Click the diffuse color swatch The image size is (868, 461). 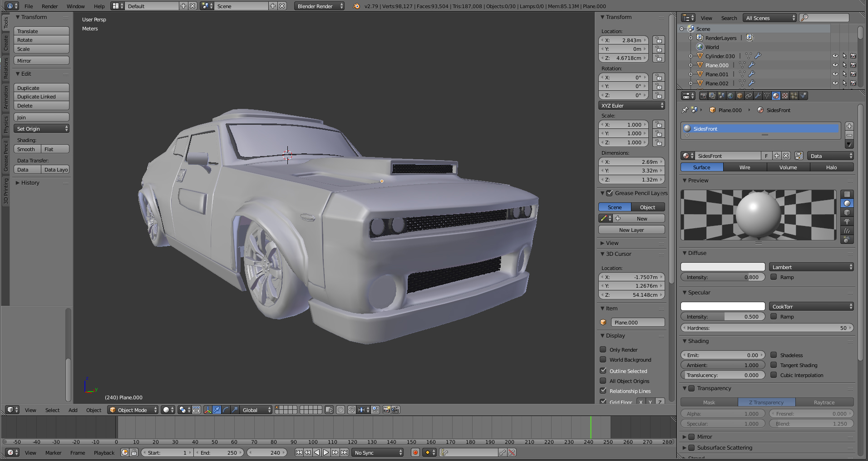pyautogui.click(x=722, y=267)
